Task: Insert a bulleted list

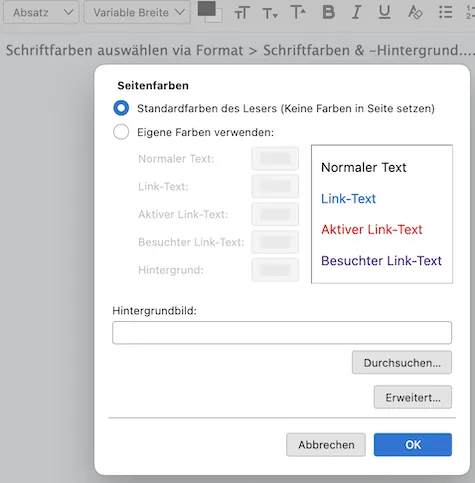Action: 445,12
